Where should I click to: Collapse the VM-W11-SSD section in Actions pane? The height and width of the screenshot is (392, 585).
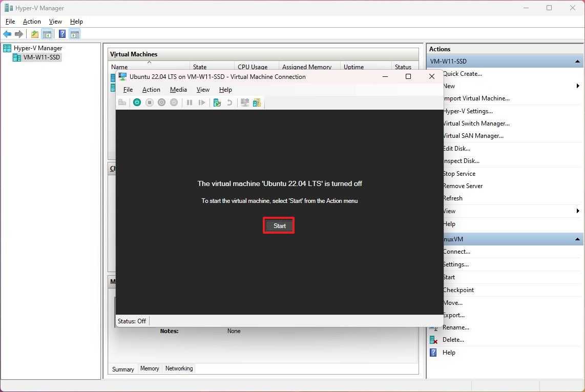click(577, 61)
